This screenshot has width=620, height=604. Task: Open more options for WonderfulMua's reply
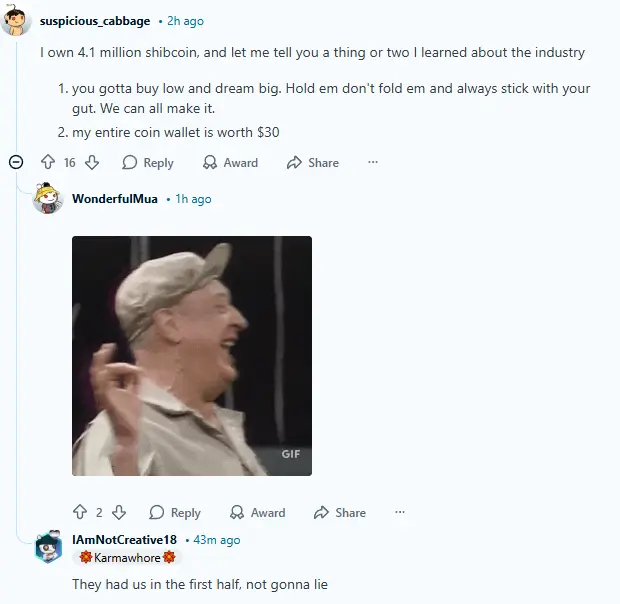tap(400, 512)
